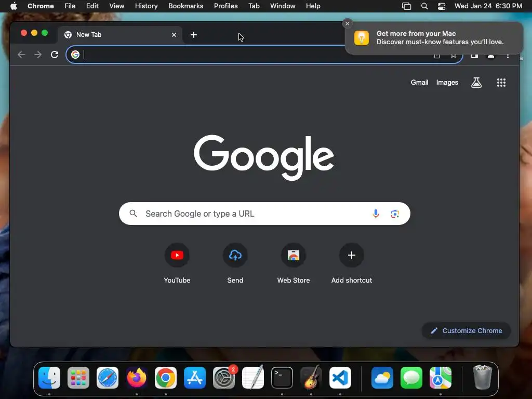Screen dimensions: 532x399
Task: Open Firefox from the dock
Action: point(137,378)
